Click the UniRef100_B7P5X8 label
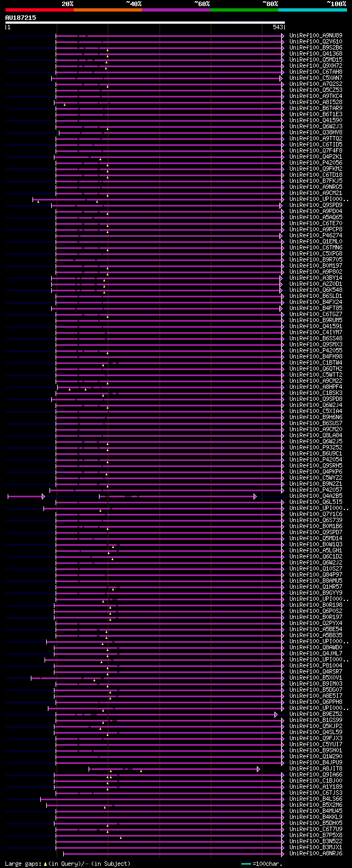Screen dimensions: 352x868 pos(316,836)
